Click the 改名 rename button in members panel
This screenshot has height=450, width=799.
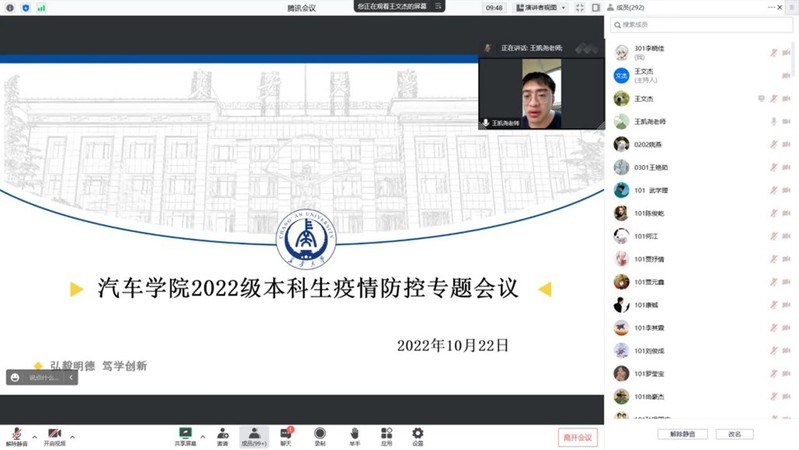coord(735,434)
